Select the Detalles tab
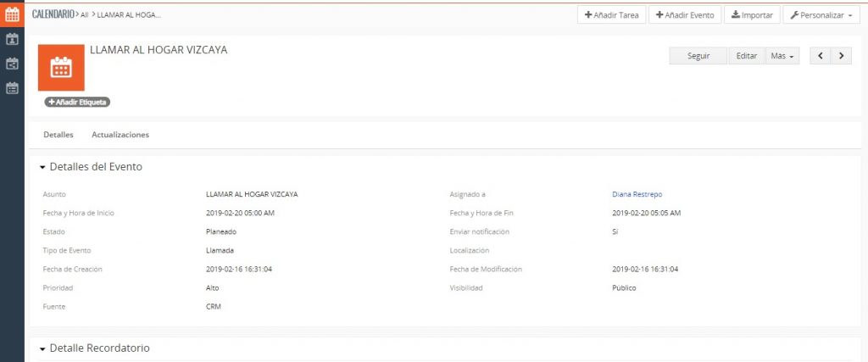This screenshot has height=362, width=868. pyautogui.click(x=58, y=135)
